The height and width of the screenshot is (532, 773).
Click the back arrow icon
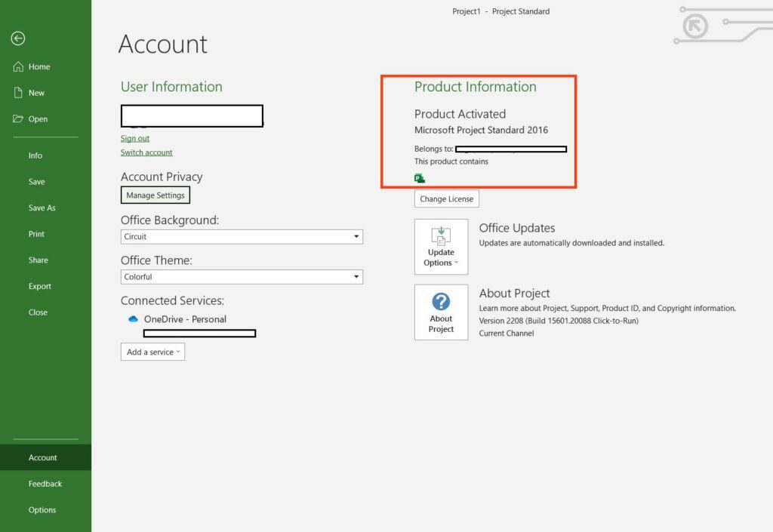click(18, 38)
